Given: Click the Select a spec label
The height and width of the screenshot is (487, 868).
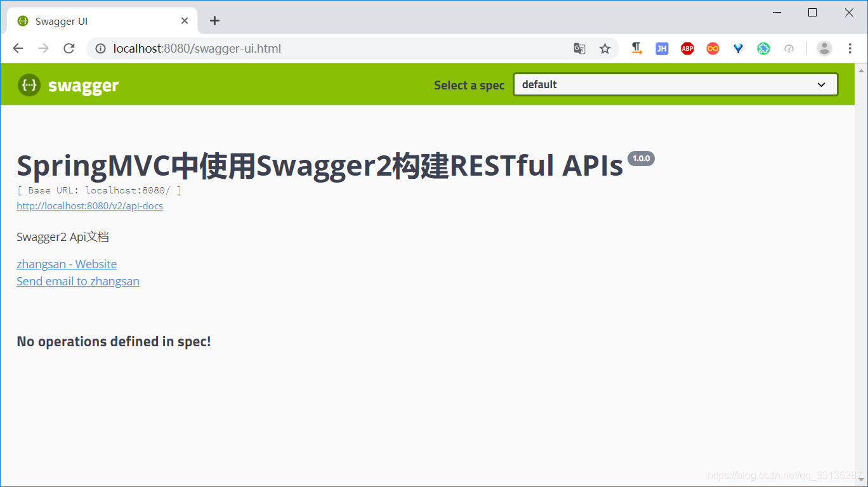Looking at the screenshot, I should [469, 85].
